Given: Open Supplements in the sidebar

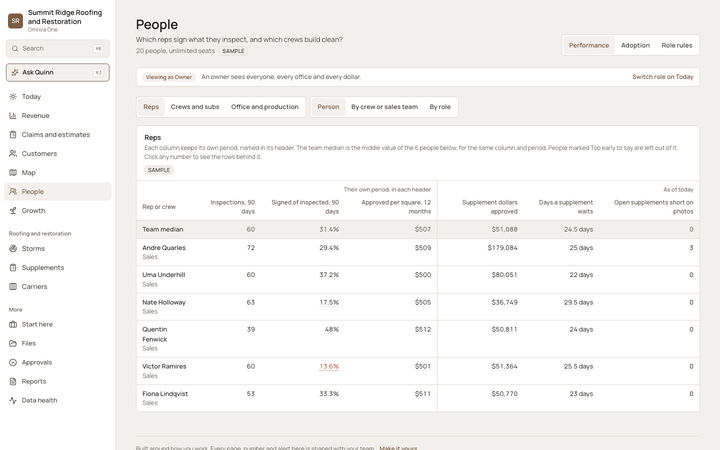Looking at the screenshot, I should coord(57,268).
